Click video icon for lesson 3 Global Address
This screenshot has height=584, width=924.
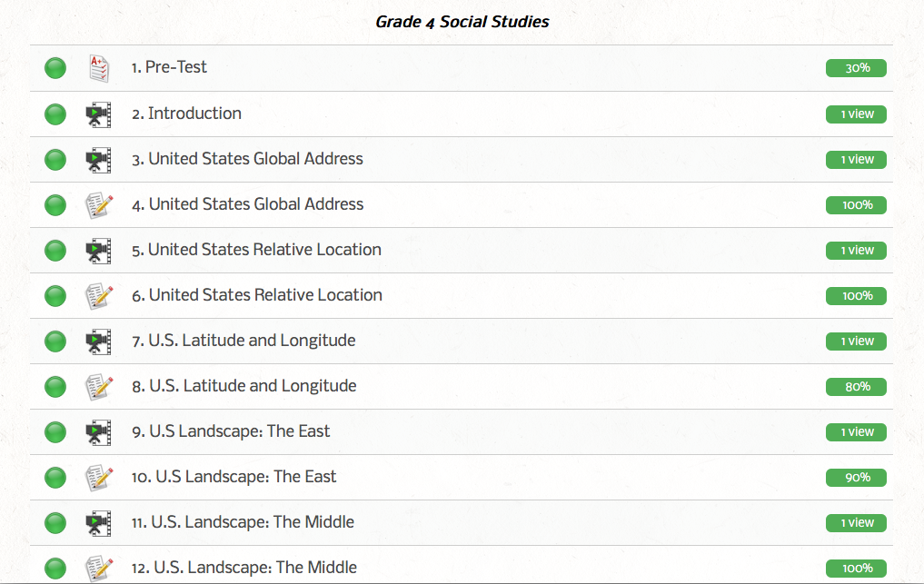pyautogui.click(x=98, y=160)
